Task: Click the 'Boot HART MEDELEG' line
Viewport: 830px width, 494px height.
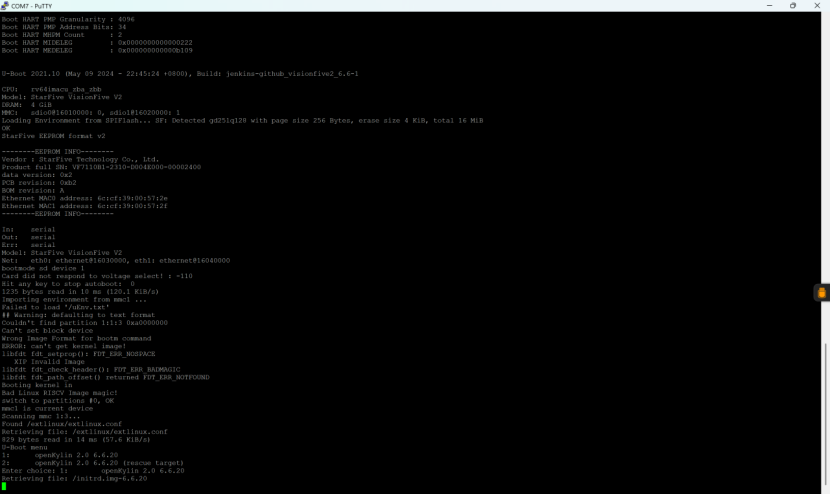Action: [x=97, y=51]
